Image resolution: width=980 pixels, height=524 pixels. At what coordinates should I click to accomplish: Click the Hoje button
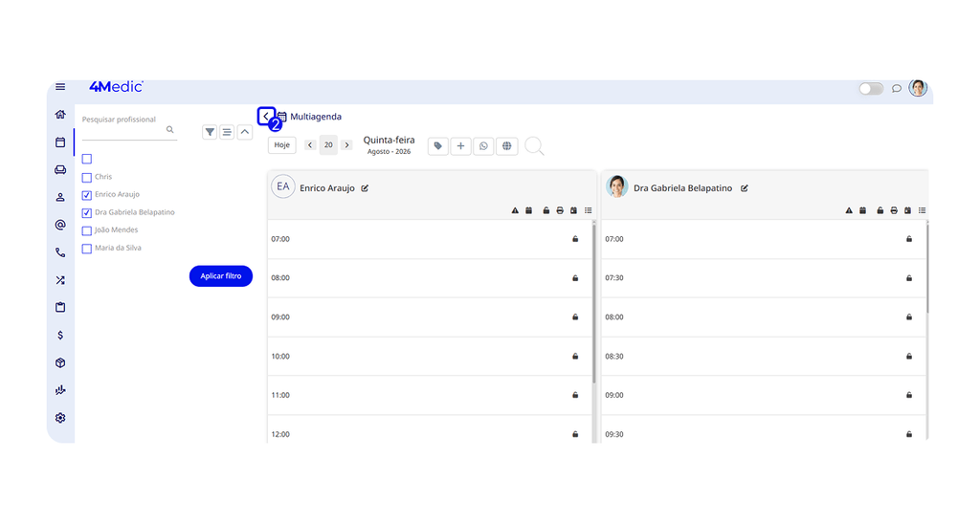coord(282,145)
